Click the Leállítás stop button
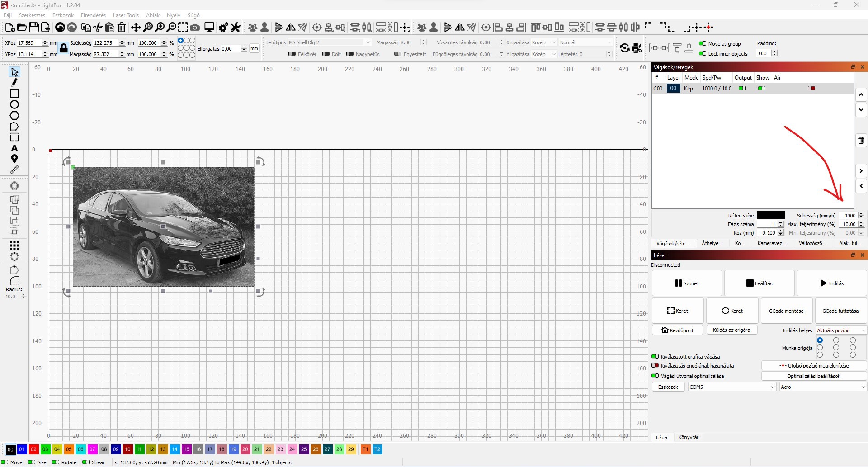This screenshot has height=467, width=868. 759,283
